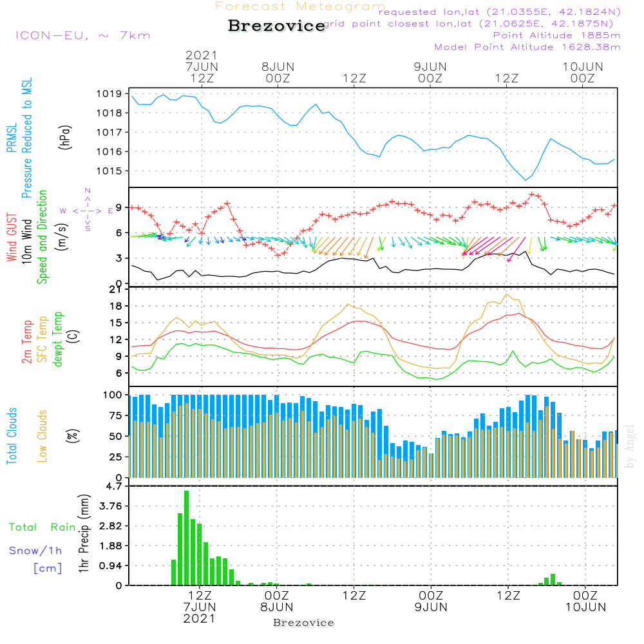Click the 'Total Rain' green legend label
The height and width of the screenshot is (644, 644).
(x=43, y=527)
